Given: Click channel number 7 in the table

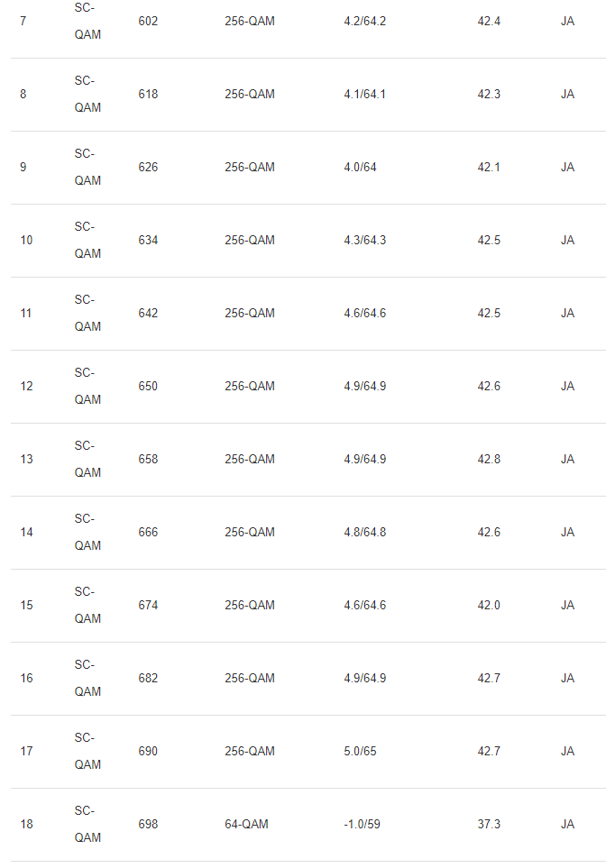Looking at the screenshot, I should [23, 21].
